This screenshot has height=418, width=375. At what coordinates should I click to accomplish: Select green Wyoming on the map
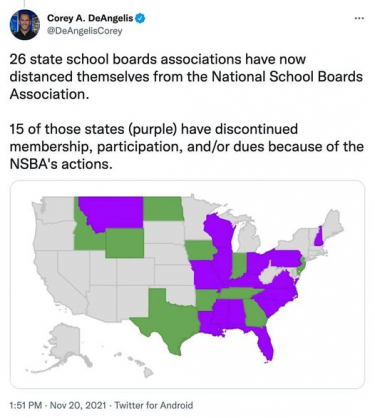tap(125, 243)
